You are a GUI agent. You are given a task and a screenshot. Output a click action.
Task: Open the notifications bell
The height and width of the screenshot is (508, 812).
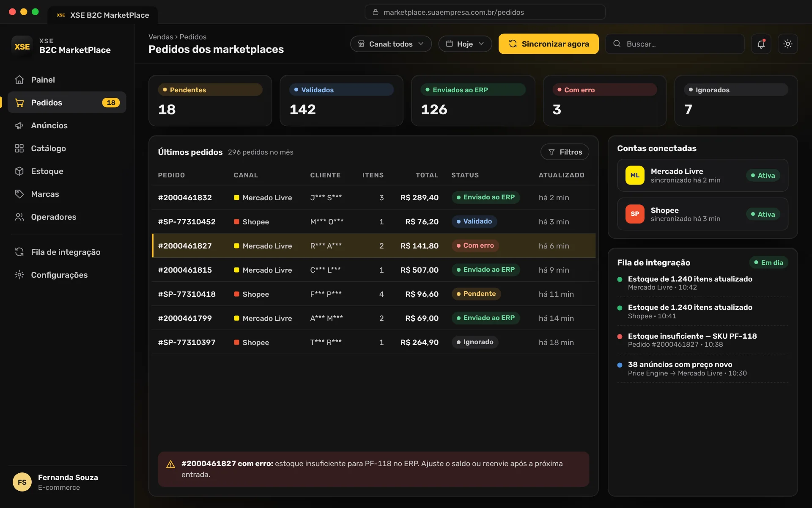(x=761, y=44)
